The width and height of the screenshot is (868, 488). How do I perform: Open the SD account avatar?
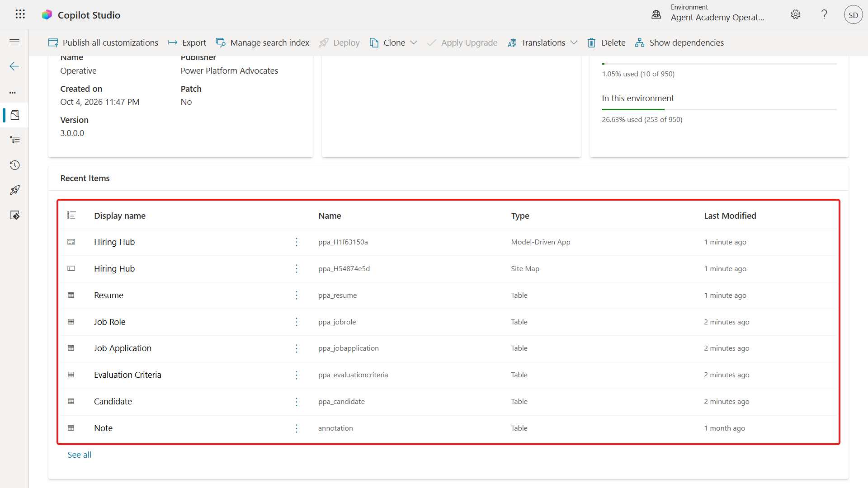point(853,15)
